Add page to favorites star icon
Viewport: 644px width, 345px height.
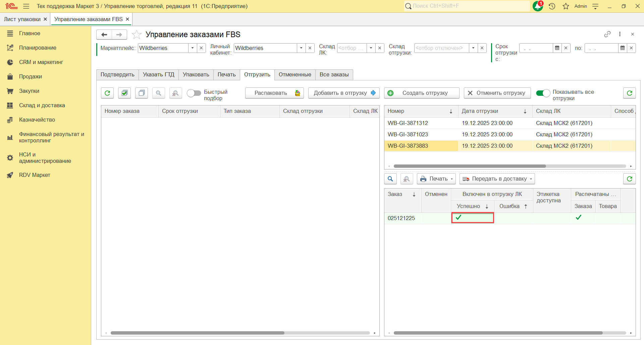137,34
